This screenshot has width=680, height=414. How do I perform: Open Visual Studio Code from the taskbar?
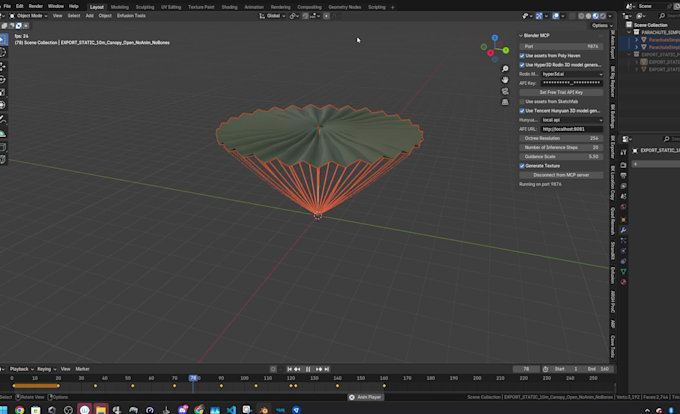(x=231, y=410)
